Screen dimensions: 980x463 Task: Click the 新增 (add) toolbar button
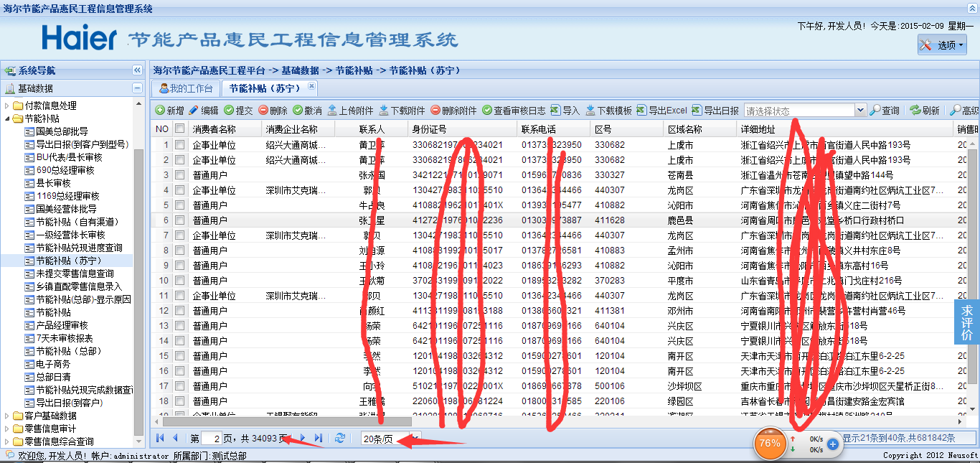point(169,111)
